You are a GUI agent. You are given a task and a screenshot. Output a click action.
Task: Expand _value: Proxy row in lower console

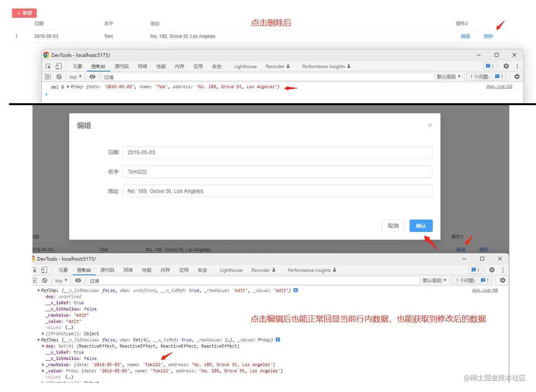tap(43, 371)
